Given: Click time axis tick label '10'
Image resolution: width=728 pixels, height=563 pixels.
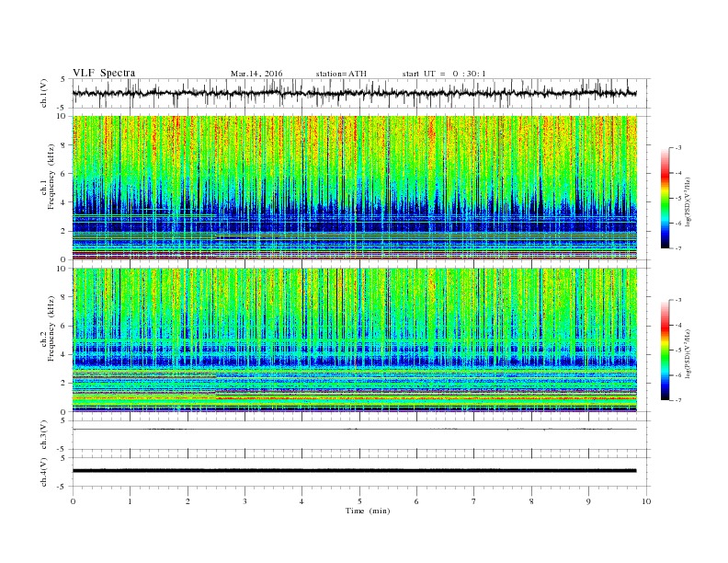Looking at the screenshot, I should point(646,501).
